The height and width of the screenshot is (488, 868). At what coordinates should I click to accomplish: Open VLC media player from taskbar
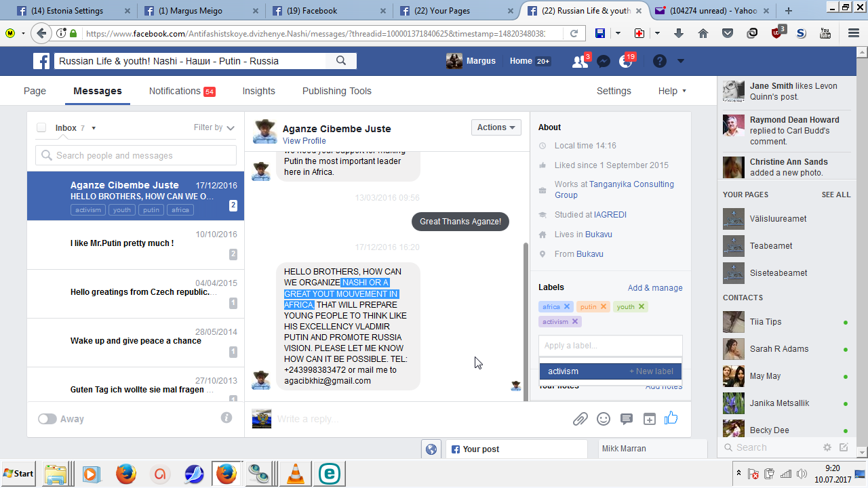coord(295,474)
